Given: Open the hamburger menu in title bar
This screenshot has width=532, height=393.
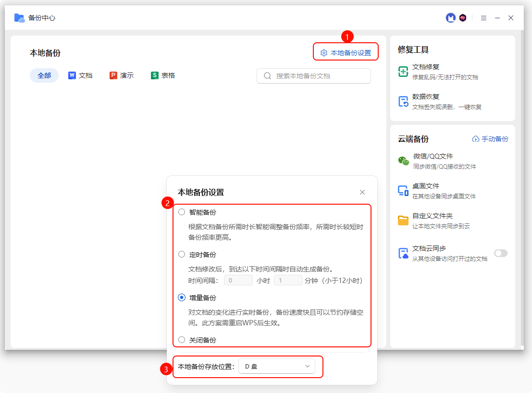Looking at the screenshot, I should [483, 18].
